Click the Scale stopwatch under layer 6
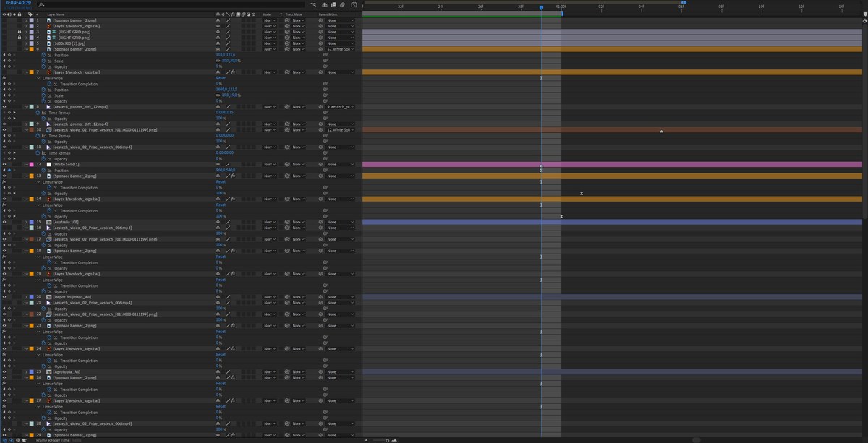 coord(43,61)
